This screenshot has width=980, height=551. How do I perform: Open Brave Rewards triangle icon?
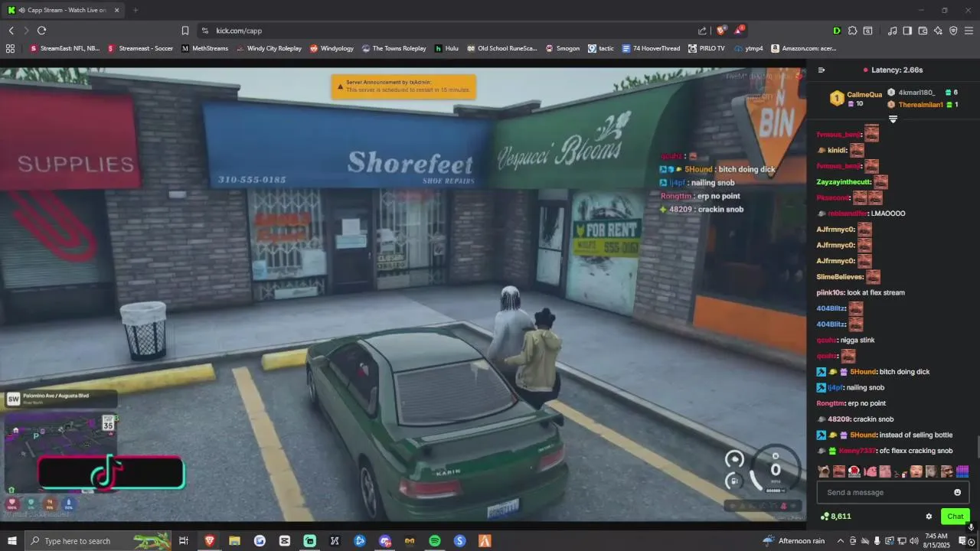pyautogui.click(x=739, y=31)
